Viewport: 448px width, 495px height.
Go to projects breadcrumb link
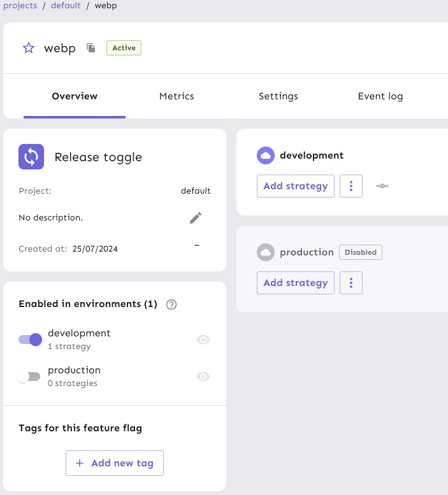coord(20,6)
